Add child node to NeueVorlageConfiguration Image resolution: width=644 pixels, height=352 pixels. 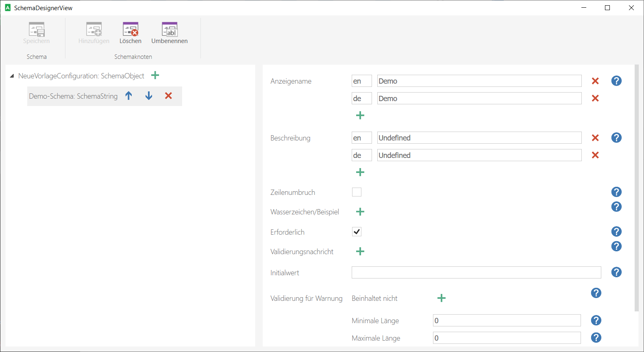coord(155,76)
